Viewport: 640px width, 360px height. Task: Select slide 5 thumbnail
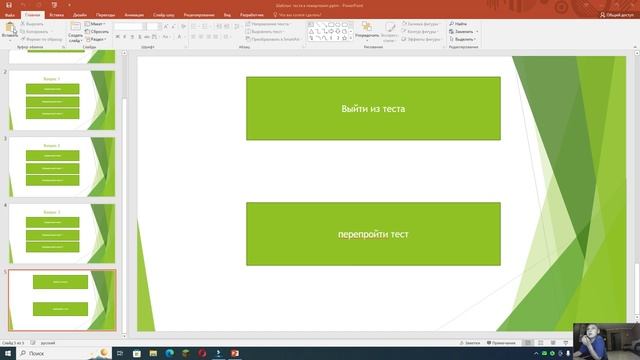62,300
